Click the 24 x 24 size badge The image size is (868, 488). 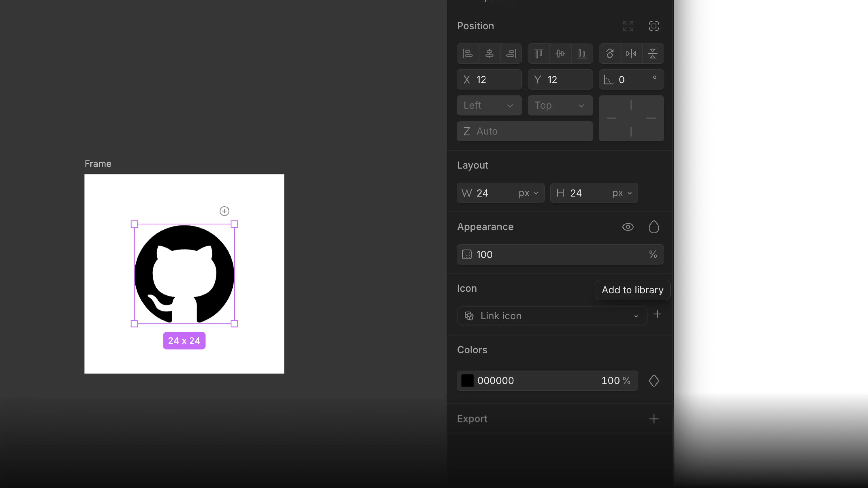click(184, 340)
